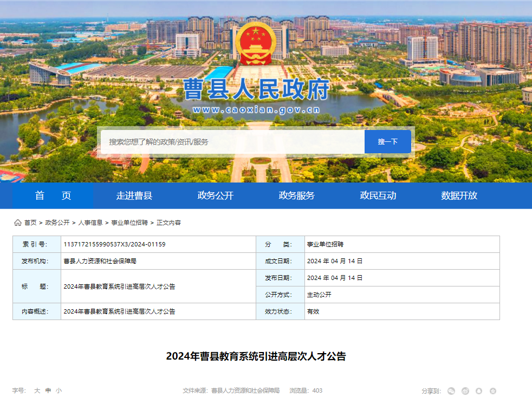Click 效力状态 value 有效
This screenshot has width=532, height=404.
point(313,311)
